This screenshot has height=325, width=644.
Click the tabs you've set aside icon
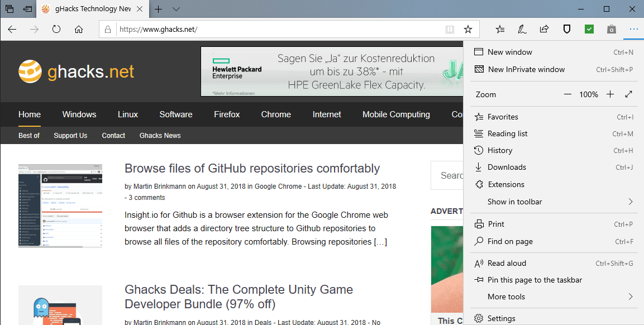coord(9,8)
